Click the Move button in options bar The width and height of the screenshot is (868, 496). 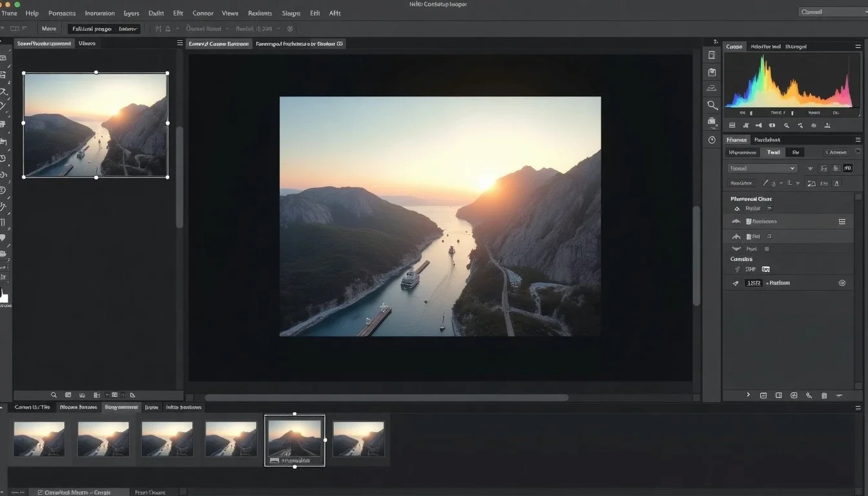[49, 28]
